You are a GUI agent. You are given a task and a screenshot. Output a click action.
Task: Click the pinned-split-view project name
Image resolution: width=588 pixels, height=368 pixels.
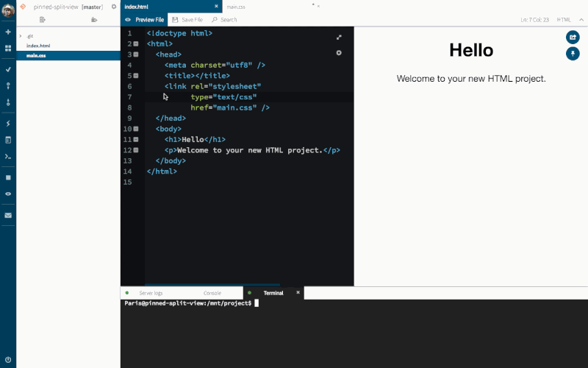[x=56, y=7]
